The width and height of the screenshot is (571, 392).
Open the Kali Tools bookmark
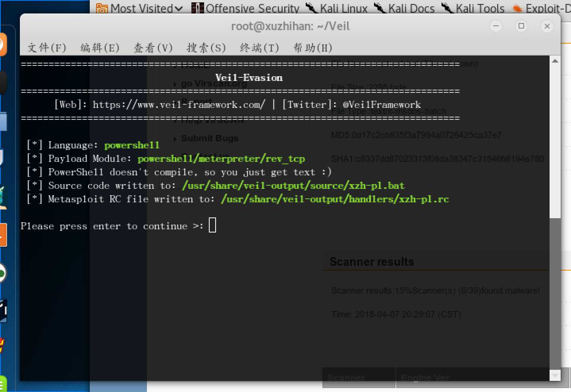click(474, 8)
